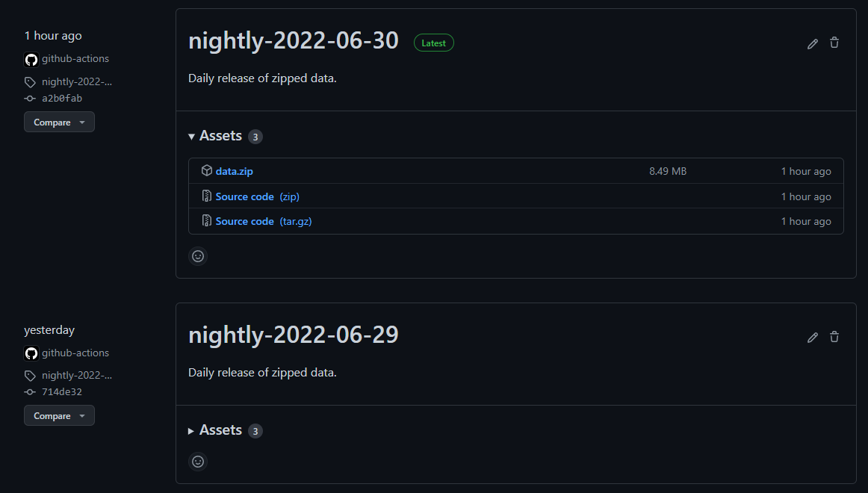The height and width of the screenshot is (493, 868).
Task: Delete the nightly-2022-06-30 release via trash icon
Action: click(x=834, y=43)
